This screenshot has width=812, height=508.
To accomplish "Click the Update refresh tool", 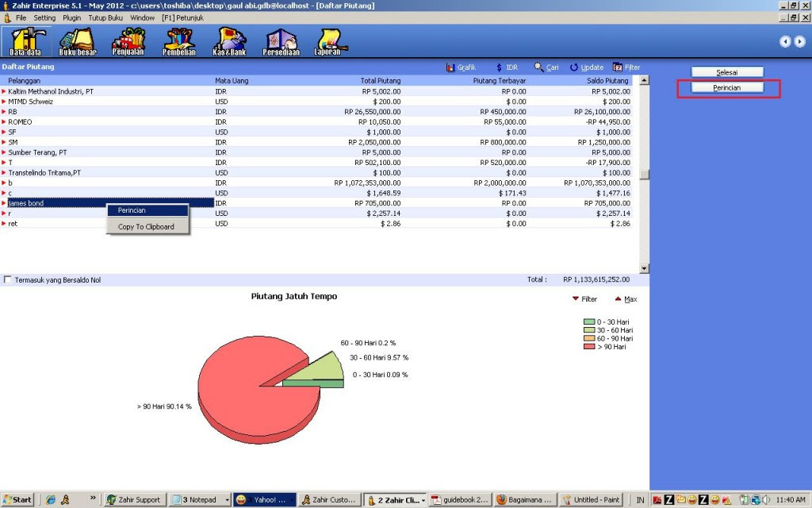I will (x=587, y=67).
